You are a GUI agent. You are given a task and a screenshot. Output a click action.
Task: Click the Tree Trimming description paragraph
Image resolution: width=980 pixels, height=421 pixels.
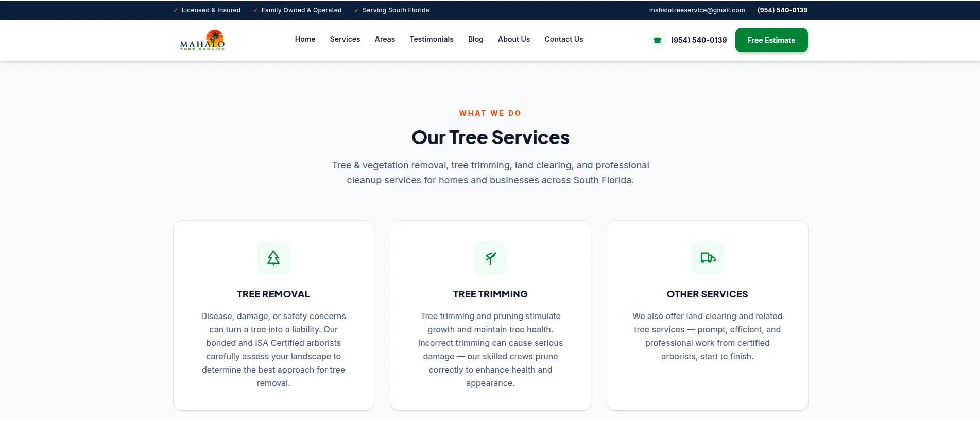(490, 349)
